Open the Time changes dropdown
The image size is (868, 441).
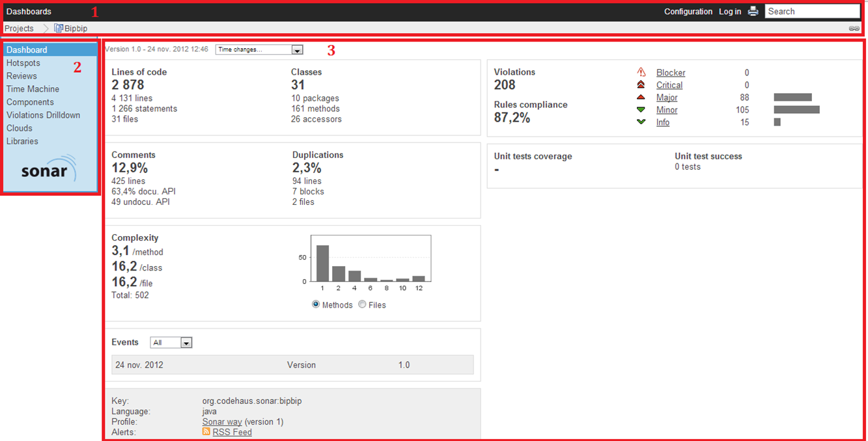pyautogui.click(x=259, y=50)
